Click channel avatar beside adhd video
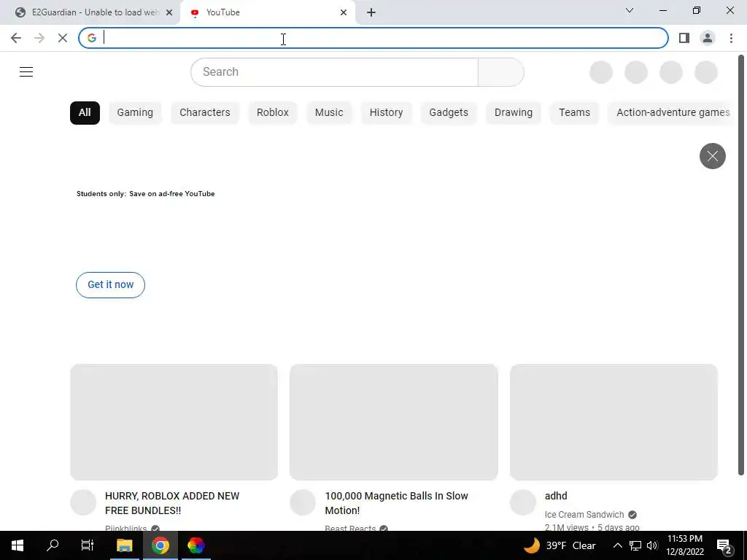This screenshot has height=560, width=747. pos(522,502)
